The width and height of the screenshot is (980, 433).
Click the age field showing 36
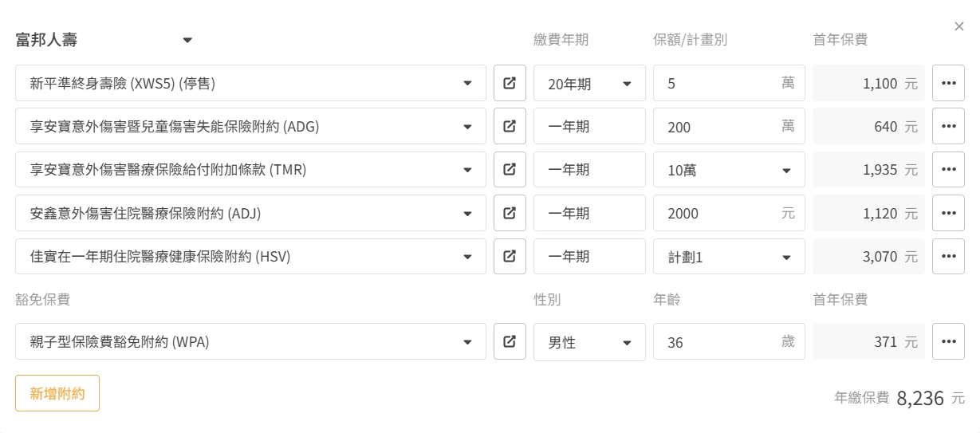coord(718,342)
